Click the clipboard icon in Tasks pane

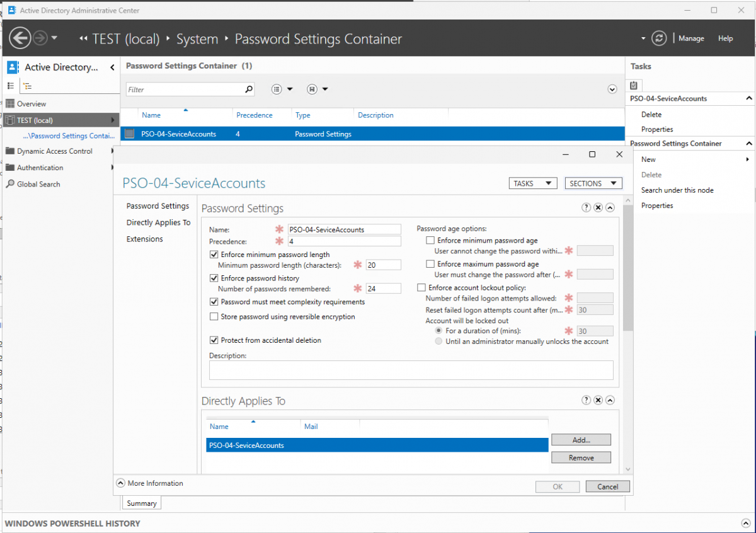tap(634, 85)
